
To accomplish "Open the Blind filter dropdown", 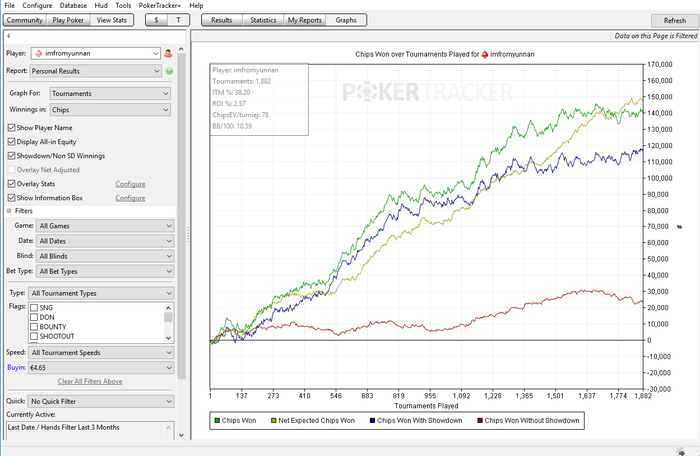I will pyautogui.click(x=104, y=256).
